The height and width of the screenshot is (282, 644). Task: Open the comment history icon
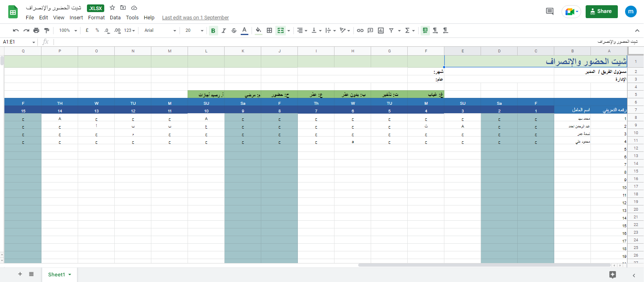point(549,11)
